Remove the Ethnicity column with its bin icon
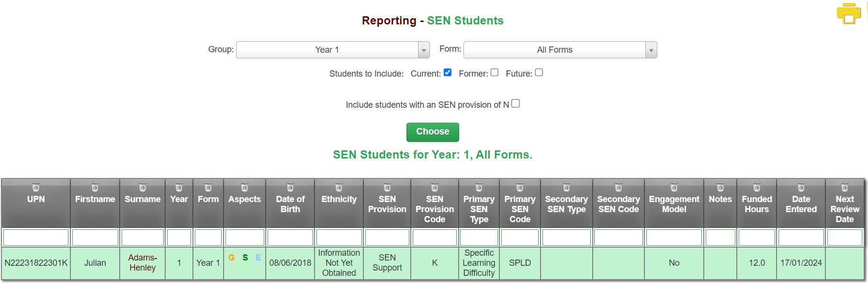The image size is (868, 283). point(339,188)
